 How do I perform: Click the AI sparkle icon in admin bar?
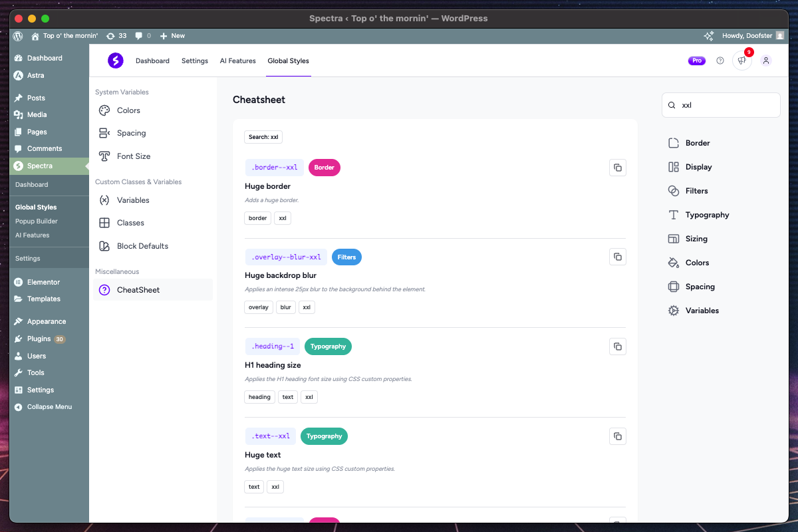(709, 36)
